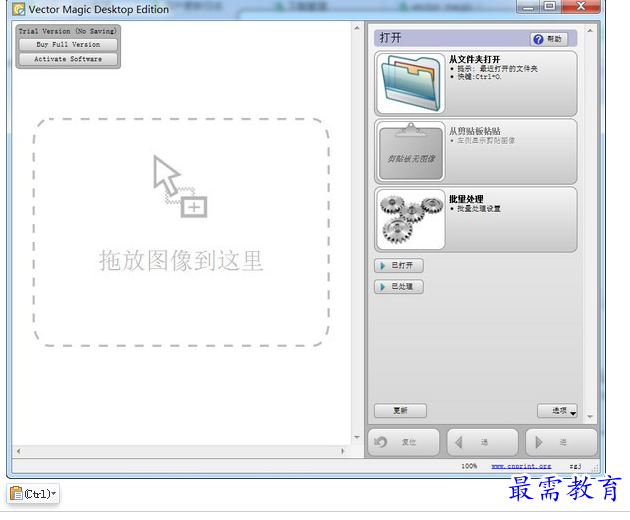The image size is (630, 520).
Task: Click down arrow of canvas vertical scrollbar
Action: pos(357,437)
